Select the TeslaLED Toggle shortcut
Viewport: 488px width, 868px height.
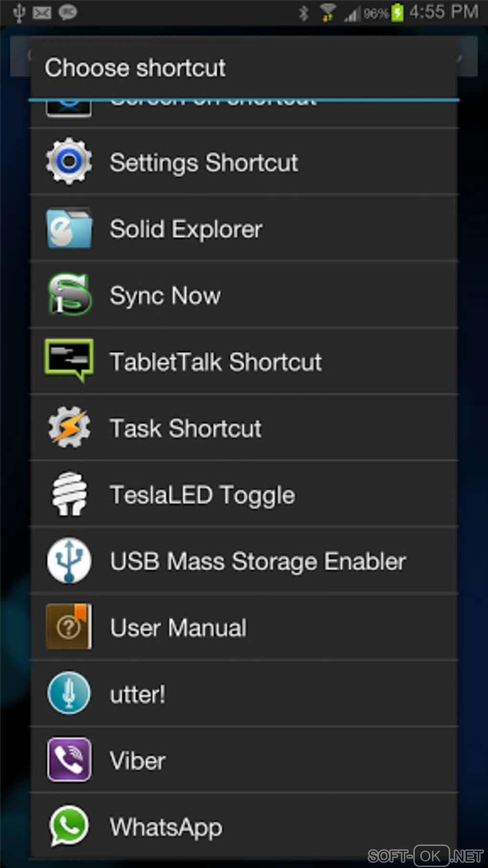tap(202, 495)
